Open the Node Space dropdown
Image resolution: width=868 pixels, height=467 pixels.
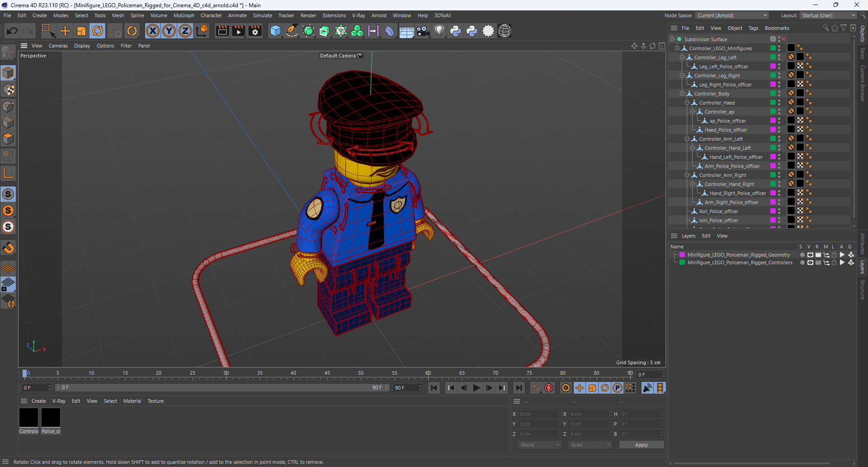pyautogui.click(x=732, y=15)
